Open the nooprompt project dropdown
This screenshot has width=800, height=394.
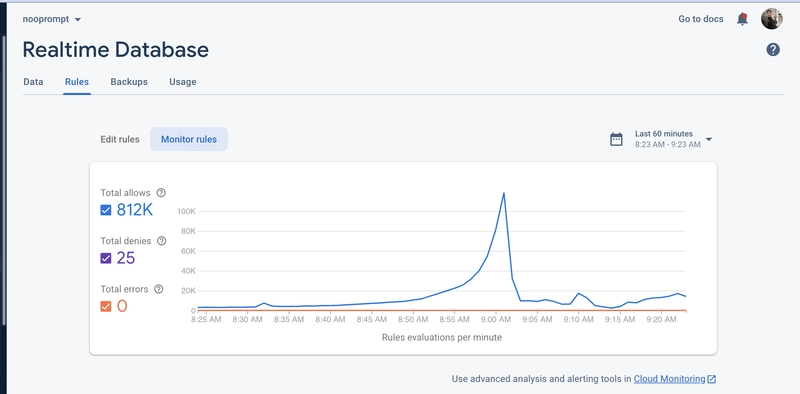(52, 19)
